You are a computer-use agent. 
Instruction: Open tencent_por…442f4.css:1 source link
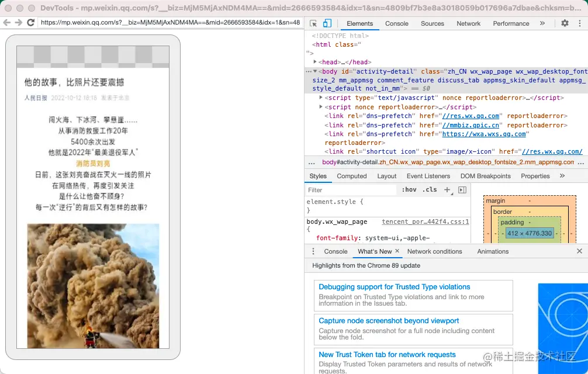coord(426,221)
